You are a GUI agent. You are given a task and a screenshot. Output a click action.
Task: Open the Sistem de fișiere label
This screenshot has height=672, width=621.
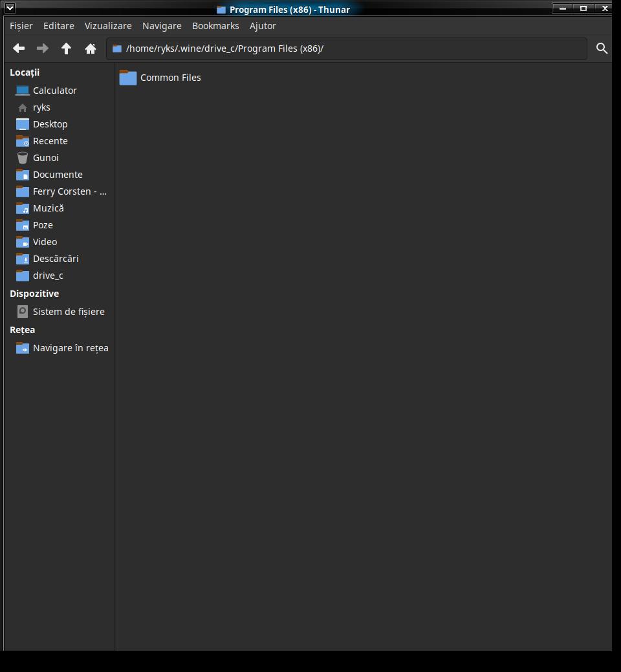coord(69,312)
